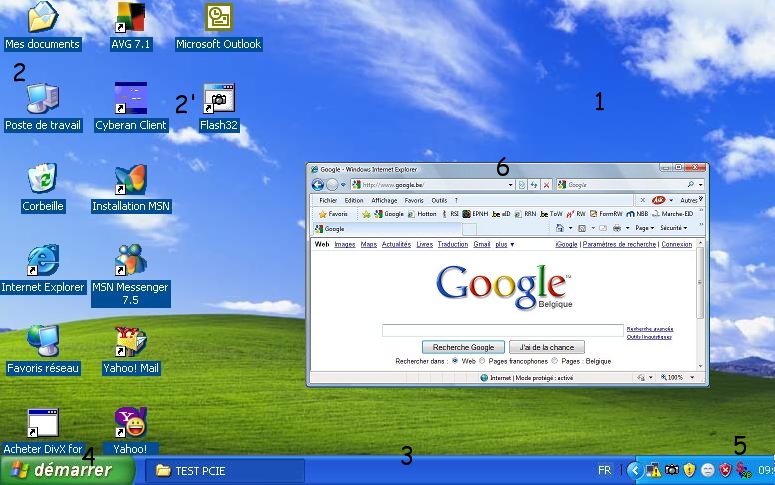Select the Installation MSN shortcut

(130, 179)
